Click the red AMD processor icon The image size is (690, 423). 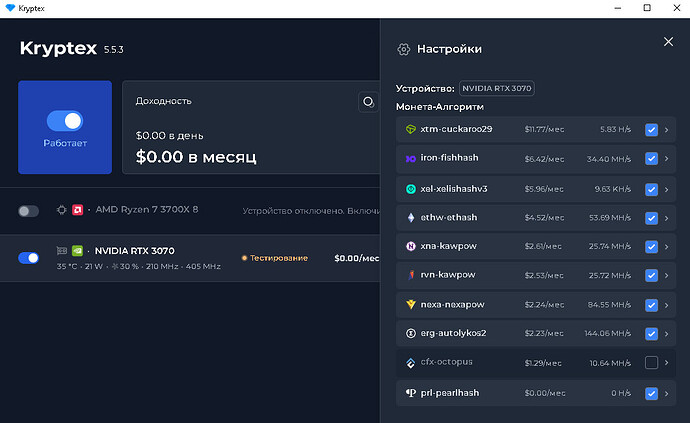[x=77, y=210]
